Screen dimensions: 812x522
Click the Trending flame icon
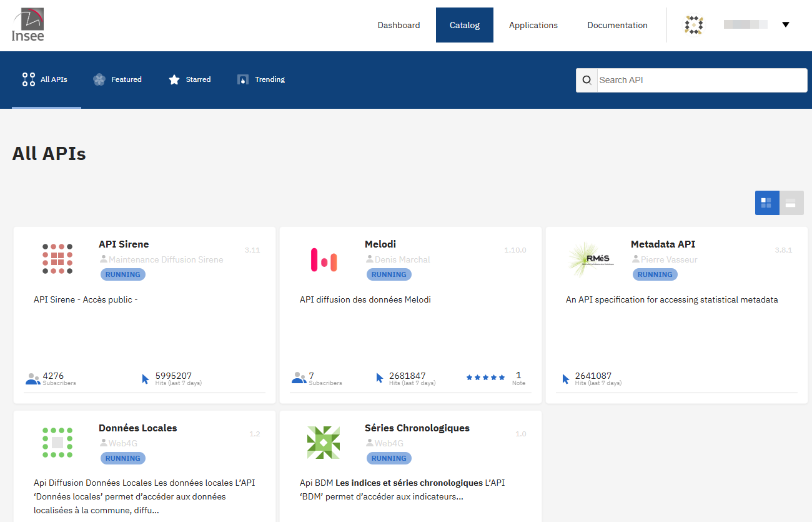click(243, 80)
